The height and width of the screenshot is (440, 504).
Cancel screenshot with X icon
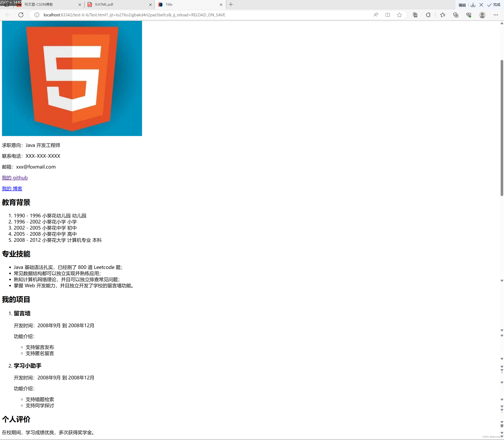click(x=481, y=5)
